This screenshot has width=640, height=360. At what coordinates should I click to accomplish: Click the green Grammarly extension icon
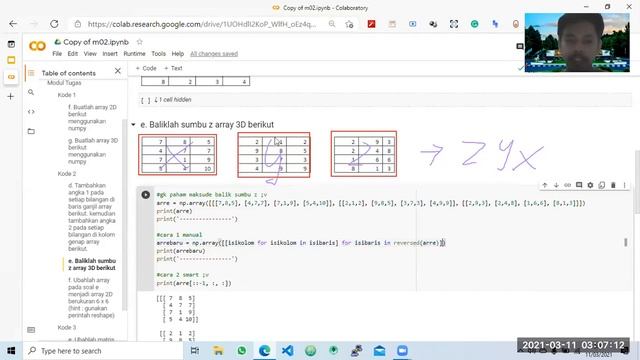474,24
